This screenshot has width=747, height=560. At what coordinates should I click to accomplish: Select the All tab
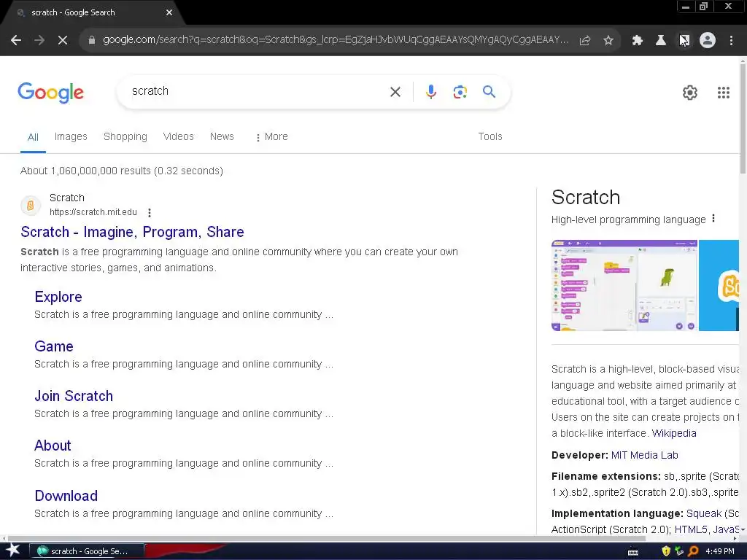[33, 137]
